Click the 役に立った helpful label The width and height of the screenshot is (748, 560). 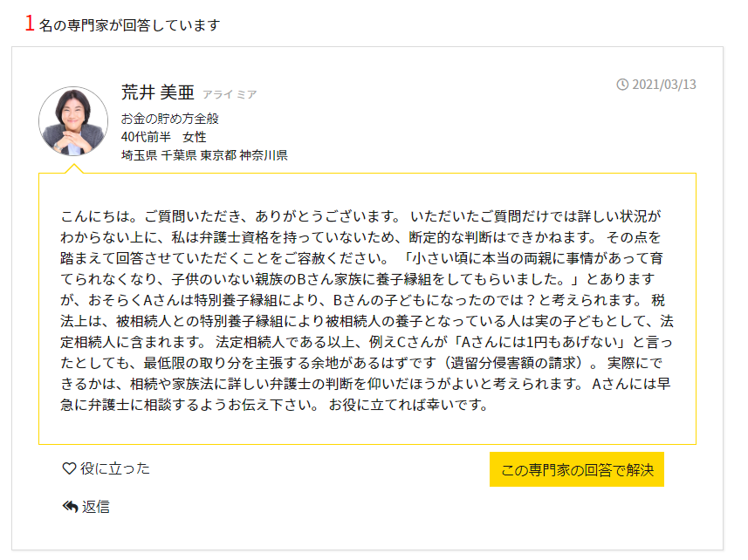pos(115,468)
